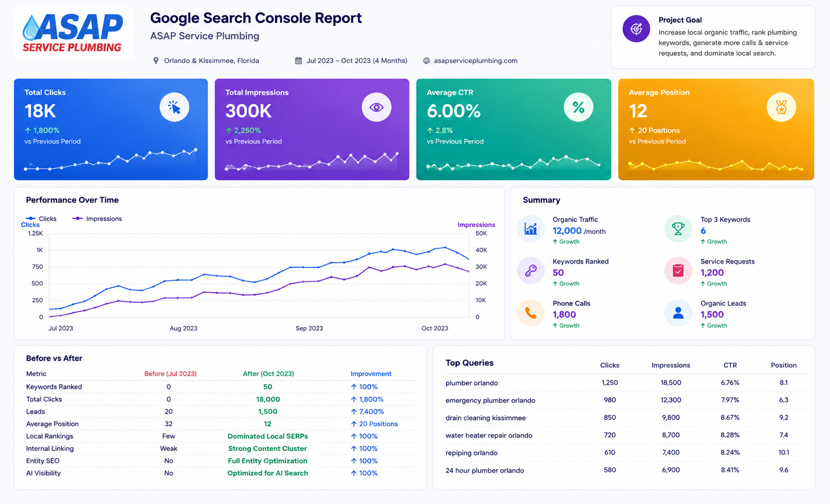Click the AI Visibility metric row label
Screen dimensions: 830x504
tap(43, 473)
